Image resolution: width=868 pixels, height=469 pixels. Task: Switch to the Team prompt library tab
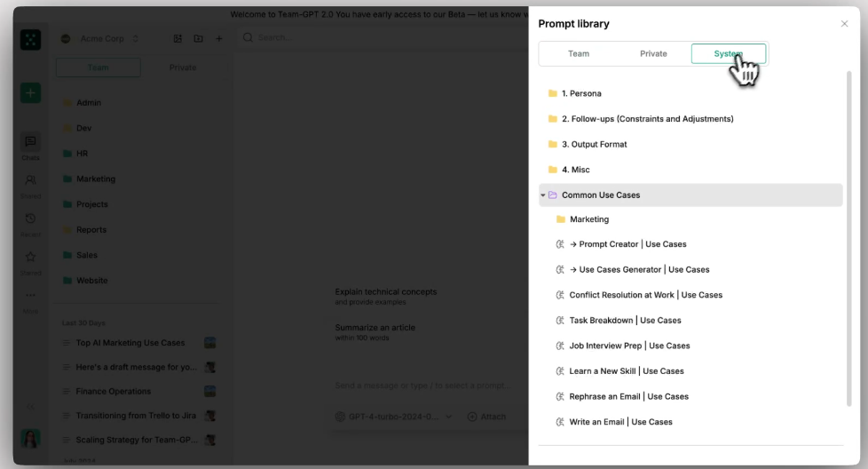(579, 53)
